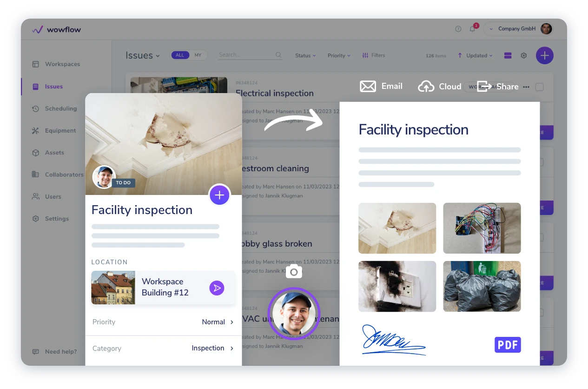Click the Cloud upload icon

point(426,87)
